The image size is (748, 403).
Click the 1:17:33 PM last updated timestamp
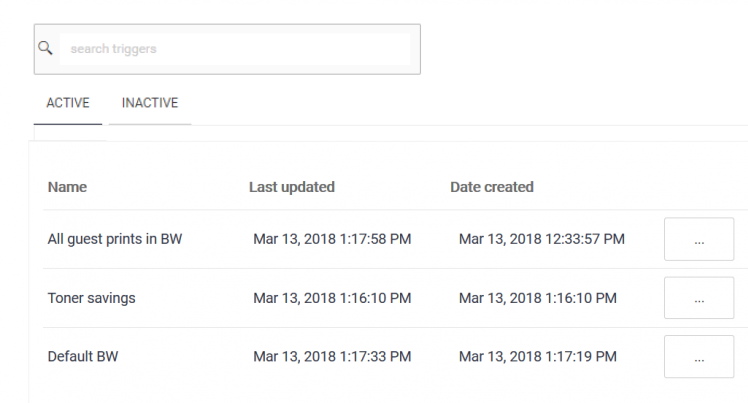tap(332, 356)
